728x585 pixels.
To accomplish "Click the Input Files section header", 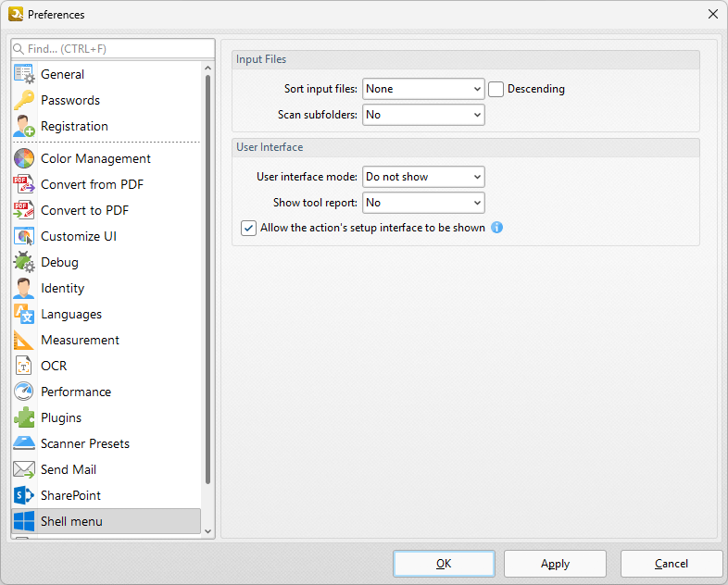I will (466, 60).
